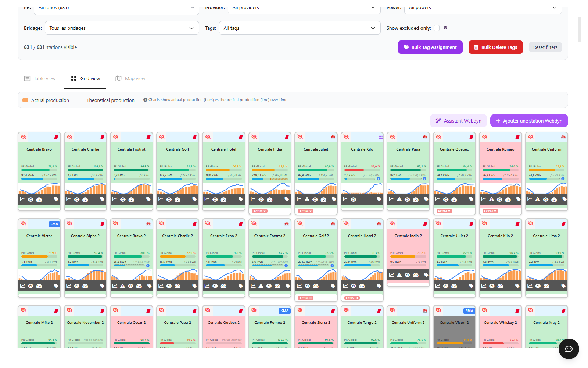Switch to the Map view tab
Viewport: 588px width, 368px height.
(x=130, y=78)
